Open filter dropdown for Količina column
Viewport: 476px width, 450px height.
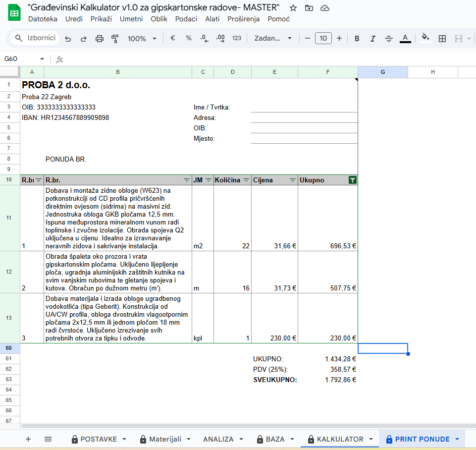point(246,180)
